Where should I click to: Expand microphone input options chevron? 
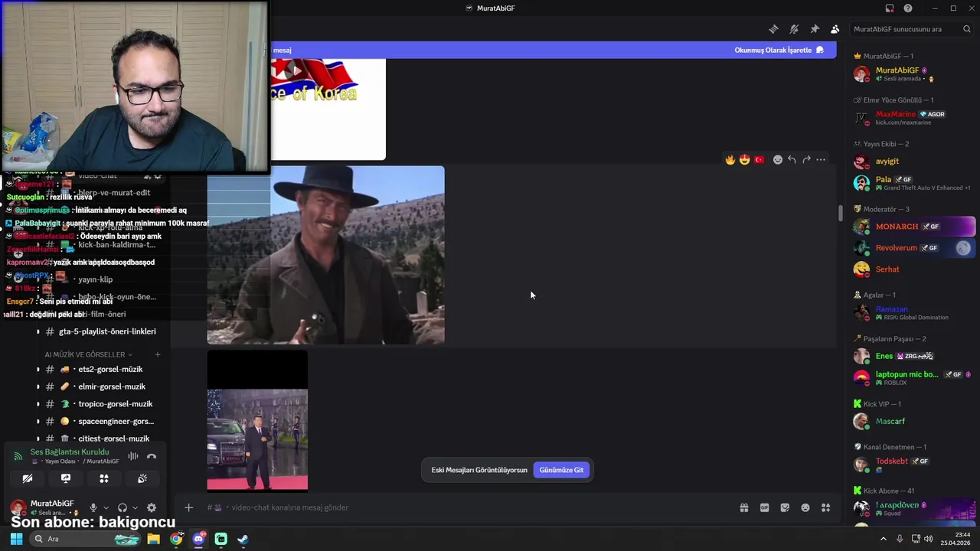pos(106,507)
